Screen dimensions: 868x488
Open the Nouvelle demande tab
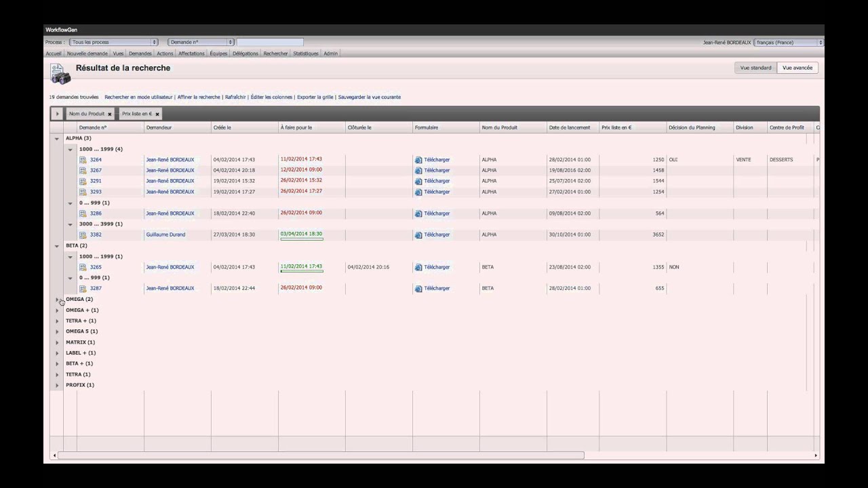coord(87,54)
